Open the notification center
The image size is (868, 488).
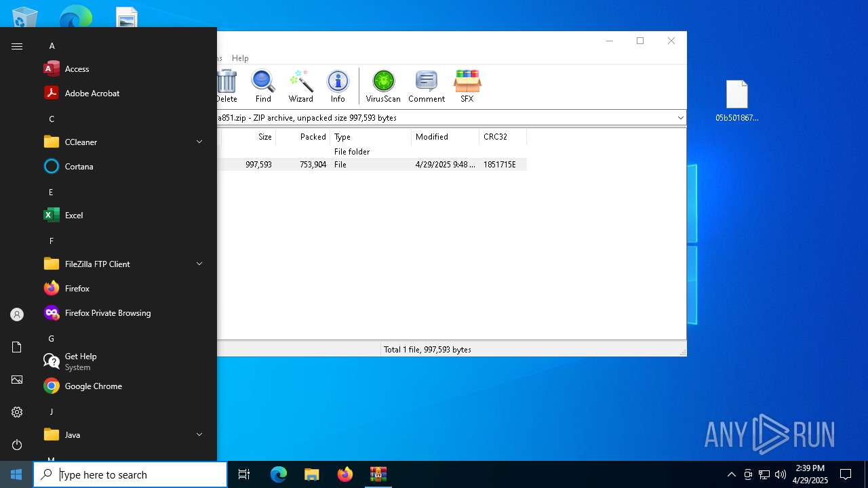[x=846, y=474]
